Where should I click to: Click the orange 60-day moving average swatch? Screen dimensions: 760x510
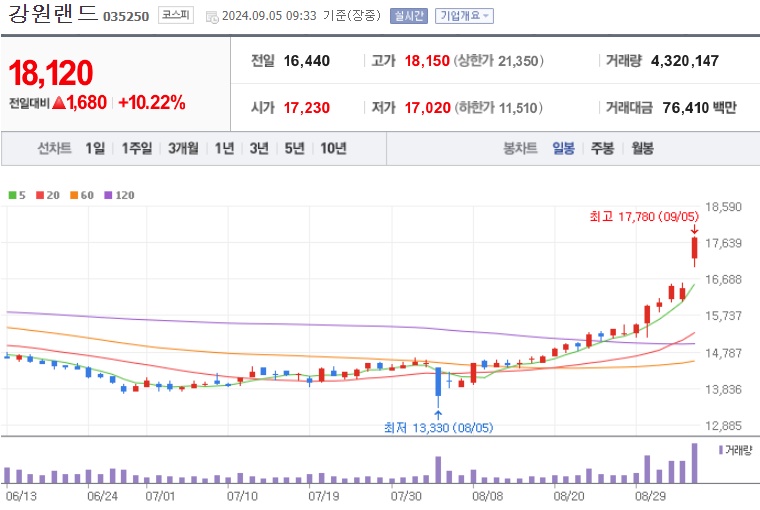click(x=74, y=195)
